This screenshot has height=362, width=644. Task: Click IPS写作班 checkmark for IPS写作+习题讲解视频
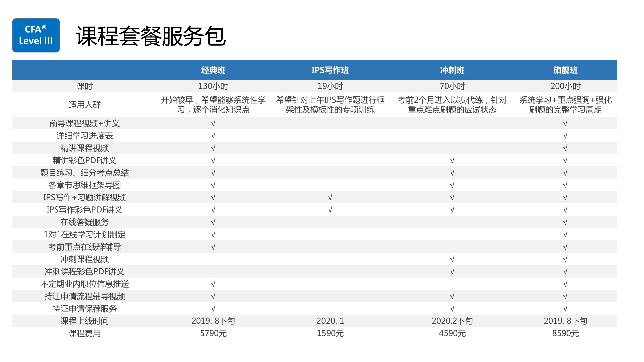330,197
